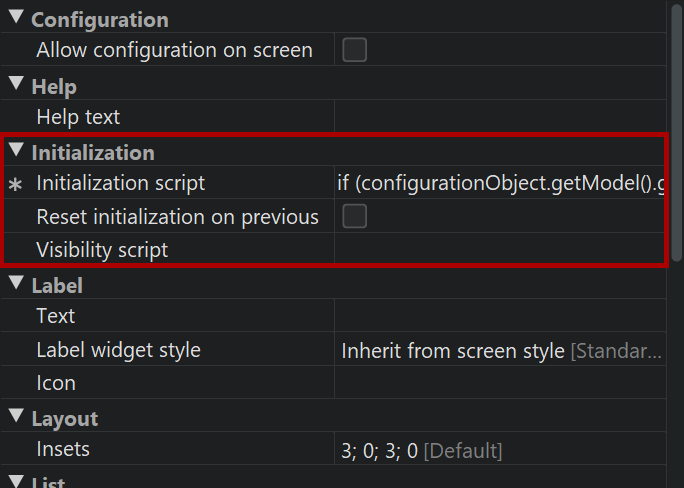This screenshot has height=488, width=684.
Task: Click the Visibility script value field
Action: (x=500, y=250)
